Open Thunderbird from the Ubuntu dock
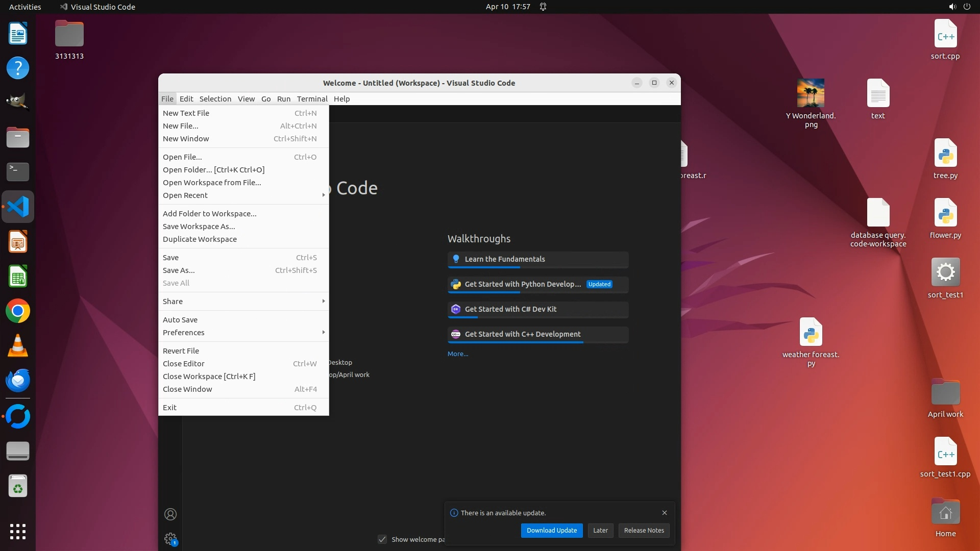 [18, 381]
